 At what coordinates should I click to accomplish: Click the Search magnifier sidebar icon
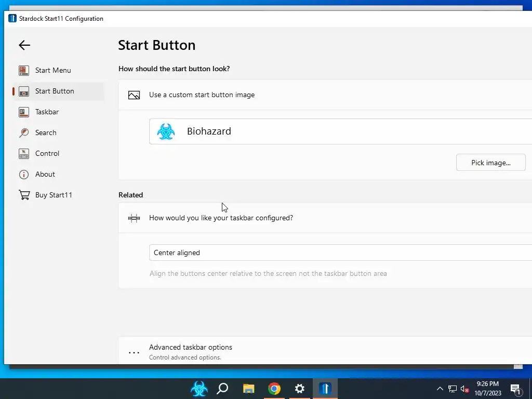24,132
